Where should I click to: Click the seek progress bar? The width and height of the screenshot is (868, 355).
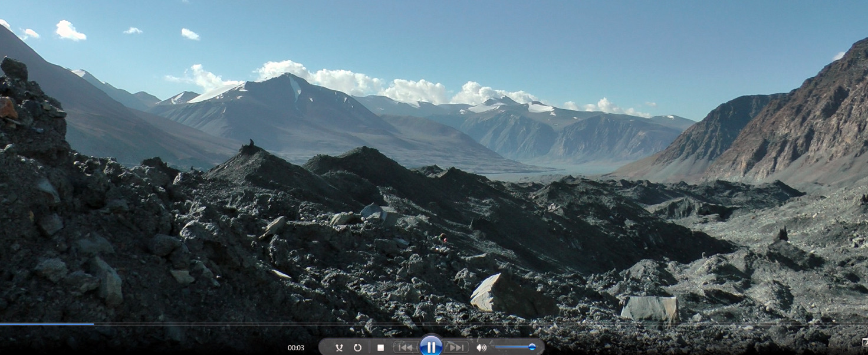point(434,324)
